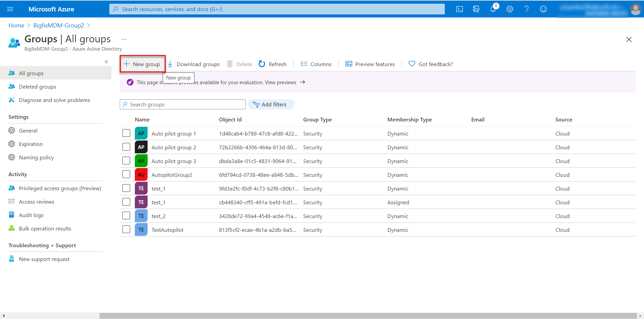644x319 pixels.
Task: Sort by Name column header
Action: [142, 119]
